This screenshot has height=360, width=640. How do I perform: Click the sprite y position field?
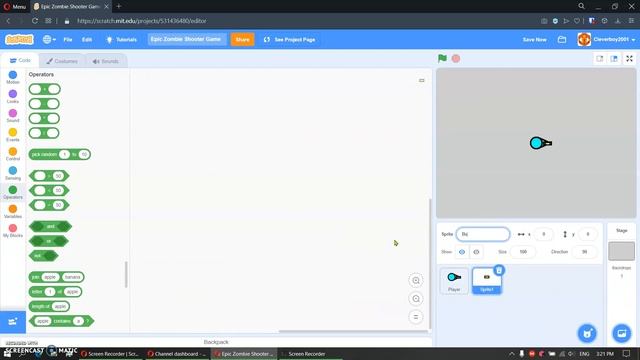tap(587, 234)
